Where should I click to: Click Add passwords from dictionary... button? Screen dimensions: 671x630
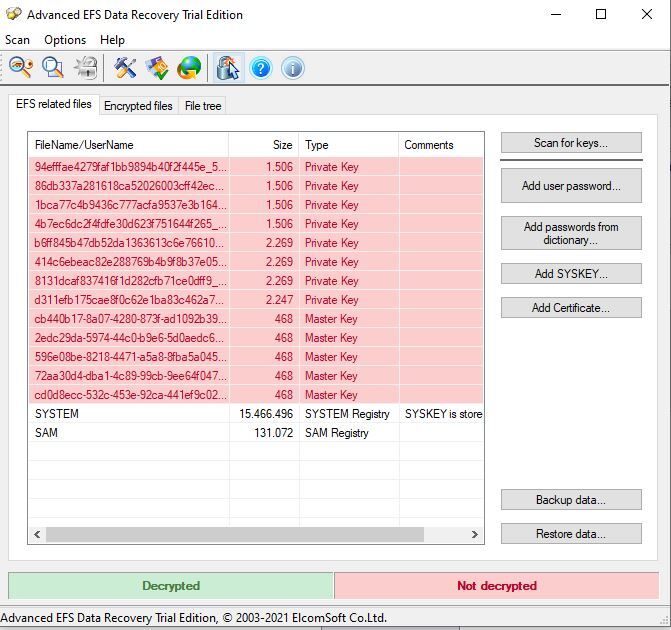(571, 233)
